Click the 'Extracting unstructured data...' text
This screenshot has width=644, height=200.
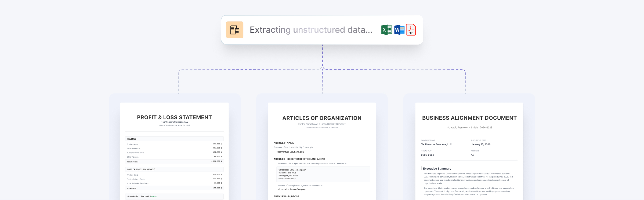[311, 30]
